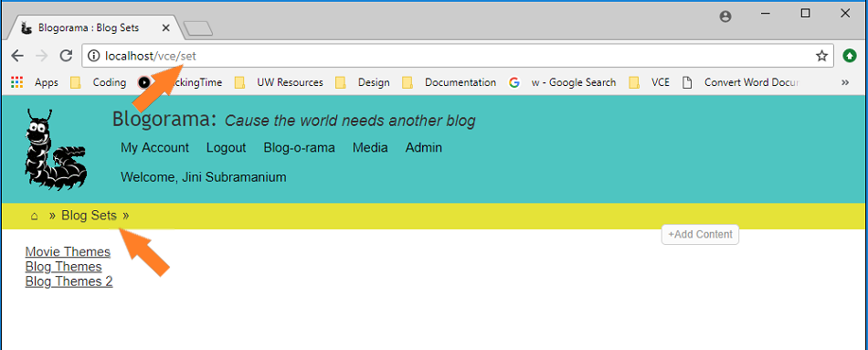Show more bookmarks with the overflow chevron
This screenshot has height=350, width=868.
tap(845, 82)
